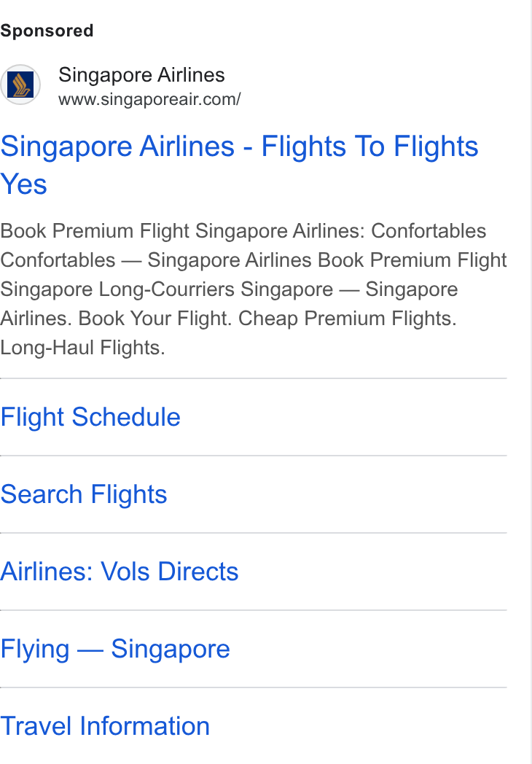
Task: Click the www.singaporeair.com display URL
Action: tap(149, 99)
